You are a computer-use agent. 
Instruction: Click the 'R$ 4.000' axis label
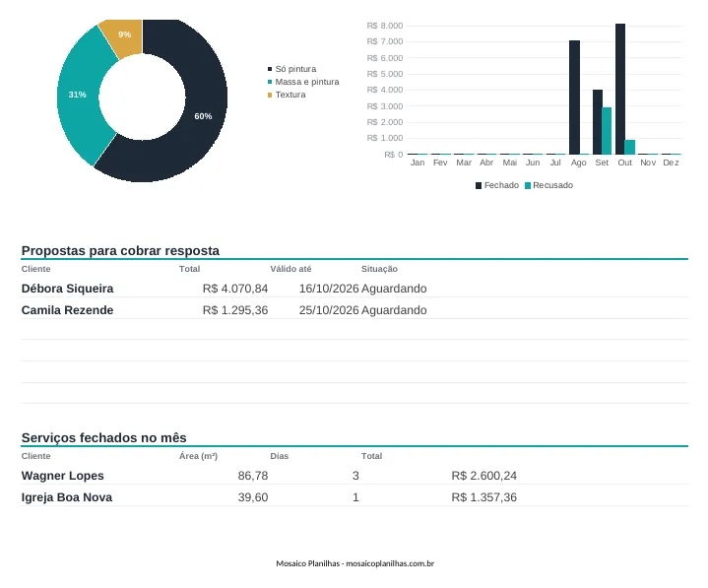pyautogui.click(x=385, y=90)
